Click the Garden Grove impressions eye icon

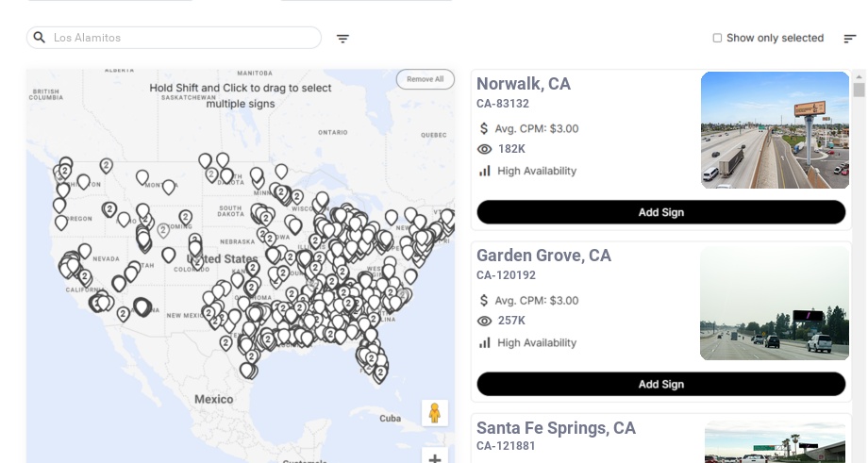coord(485,321)
